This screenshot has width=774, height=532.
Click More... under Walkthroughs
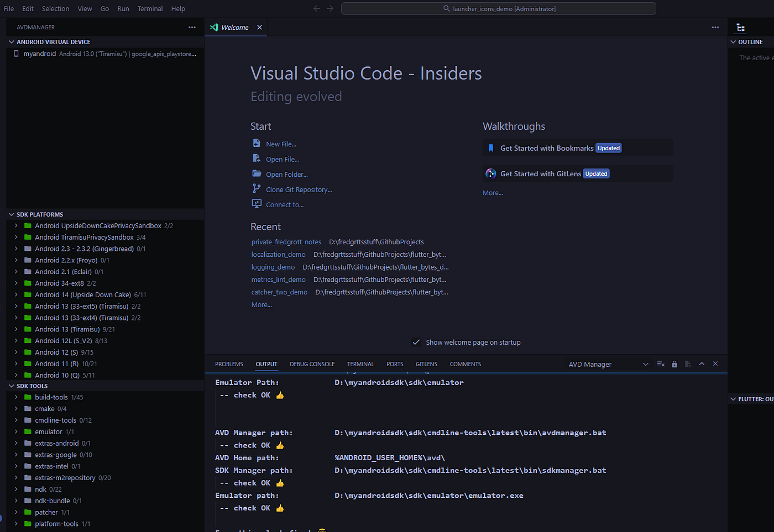(493, 193)
